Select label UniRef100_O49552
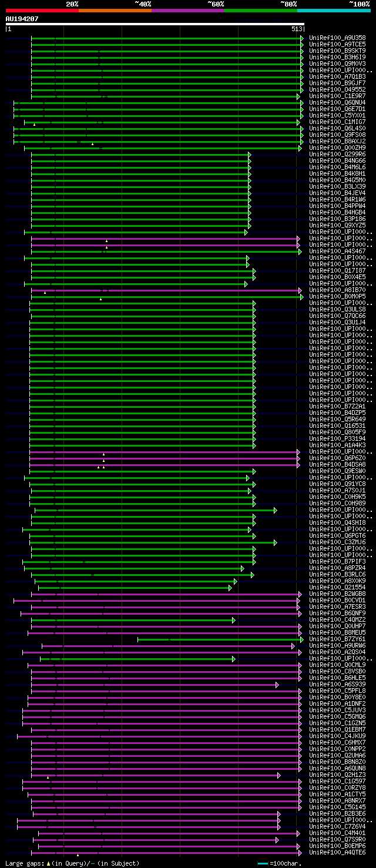Viewport: 376px width, 868px height. click(337, 89)
